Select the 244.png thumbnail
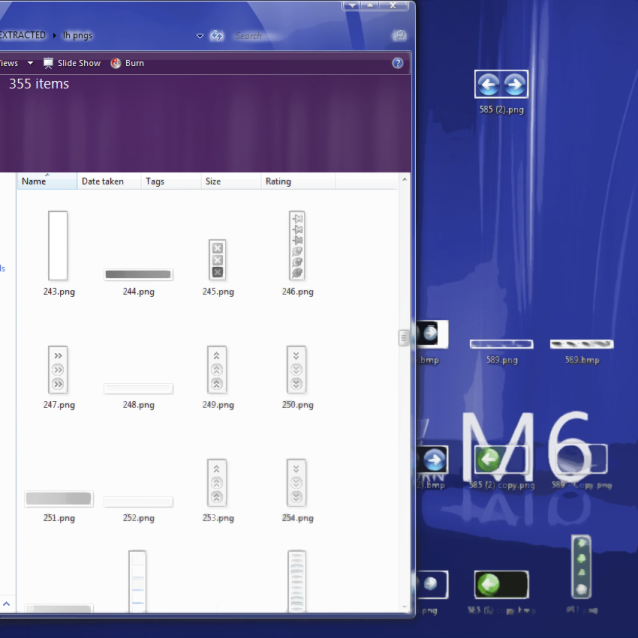638x638 pixels. coord(138,275)
